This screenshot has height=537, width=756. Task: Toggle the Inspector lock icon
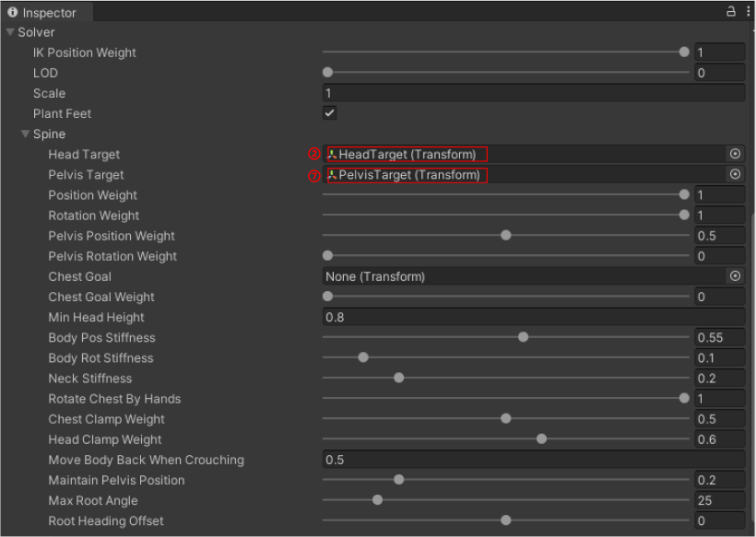pyautogui.click(x=731, y=11)
